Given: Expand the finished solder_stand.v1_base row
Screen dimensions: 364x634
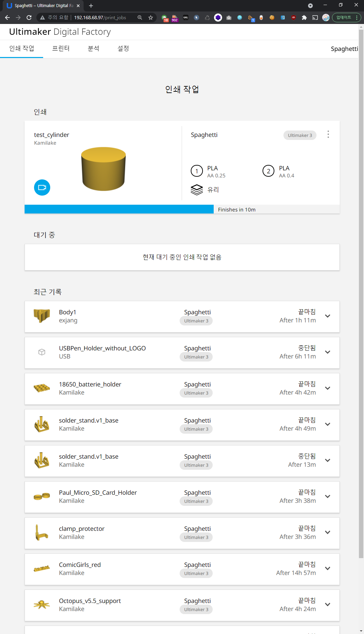Looking at the screenshot, I should coord(327,424).
